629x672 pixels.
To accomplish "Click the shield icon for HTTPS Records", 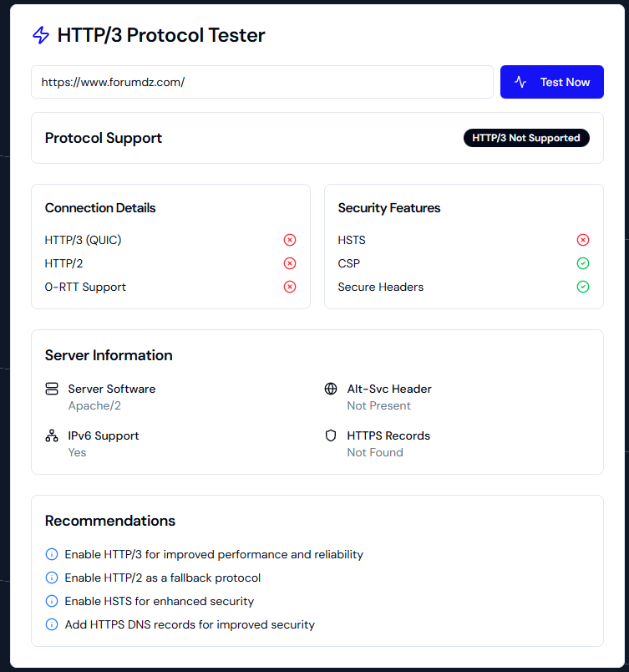I will [x=331, y=435].
